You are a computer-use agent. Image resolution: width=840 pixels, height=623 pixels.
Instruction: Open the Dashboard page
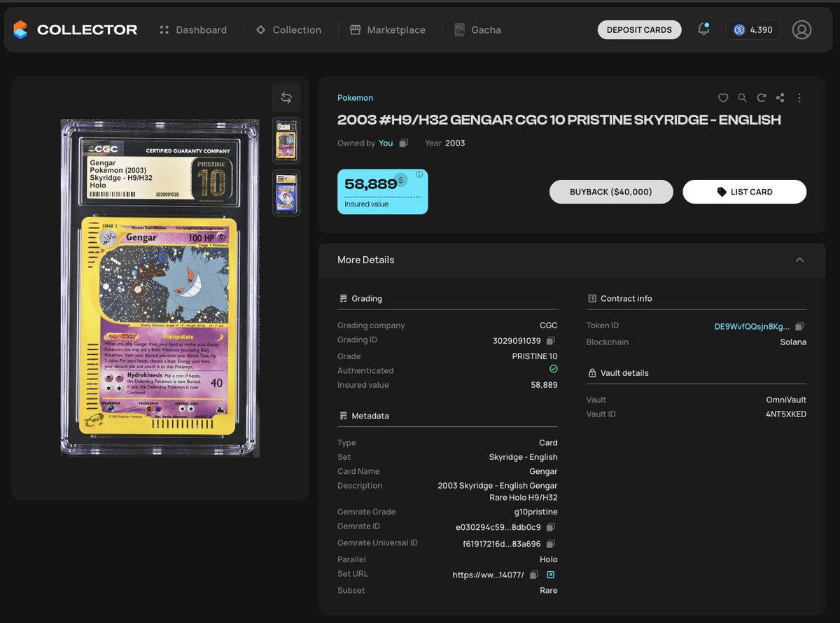(193, 30)
